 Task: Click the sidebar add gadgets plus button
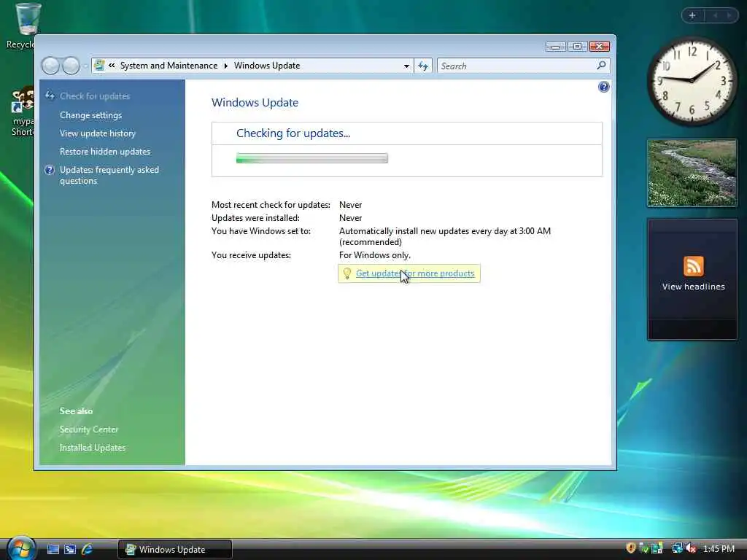[692, 16]
